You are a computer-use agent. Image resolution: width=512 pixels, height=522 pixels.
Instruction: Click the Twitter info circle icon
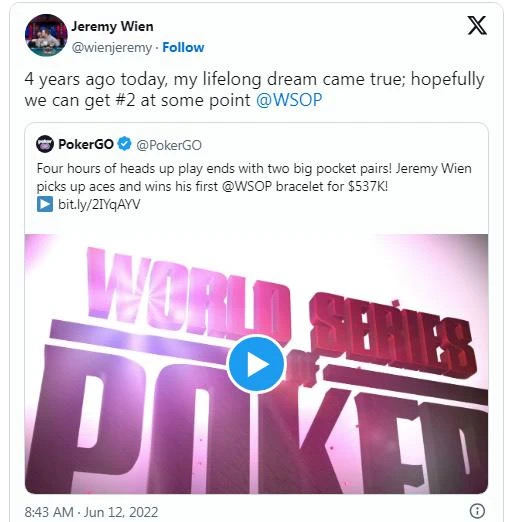coord(477,510)
